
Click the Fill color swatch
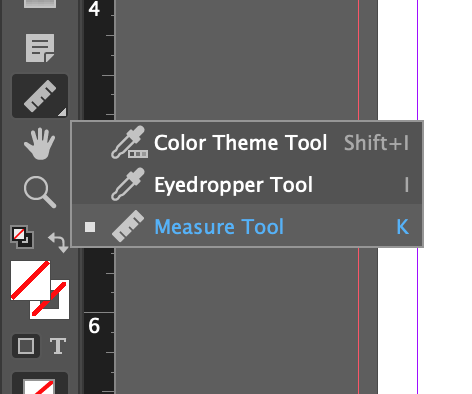coord(30,280)
